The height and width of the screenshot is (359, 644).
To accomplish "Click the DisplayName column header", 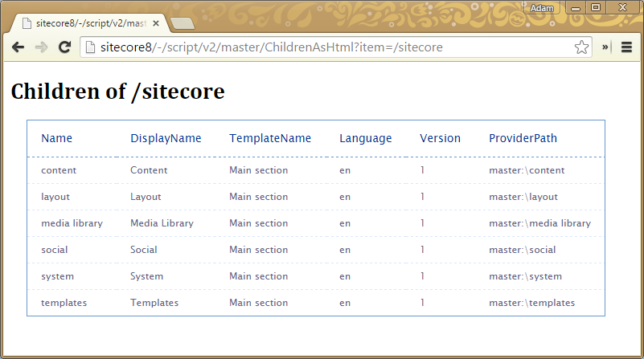I will point(166,138).
